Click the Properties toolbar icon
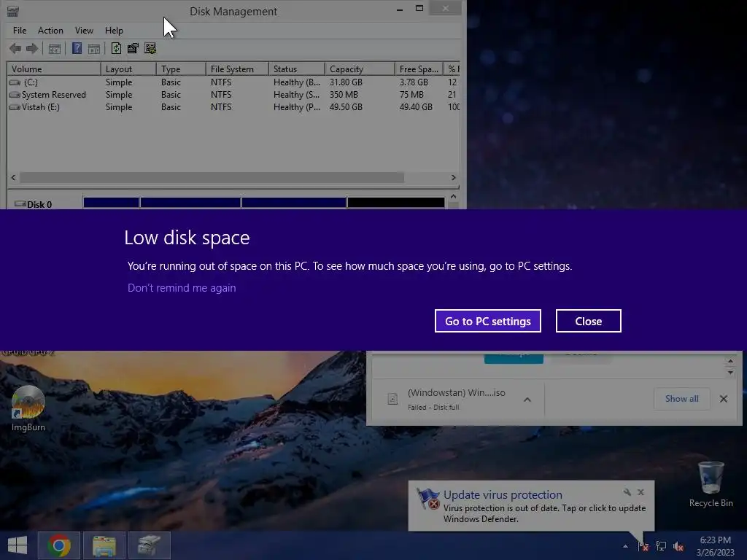 (x=133, y=48)
